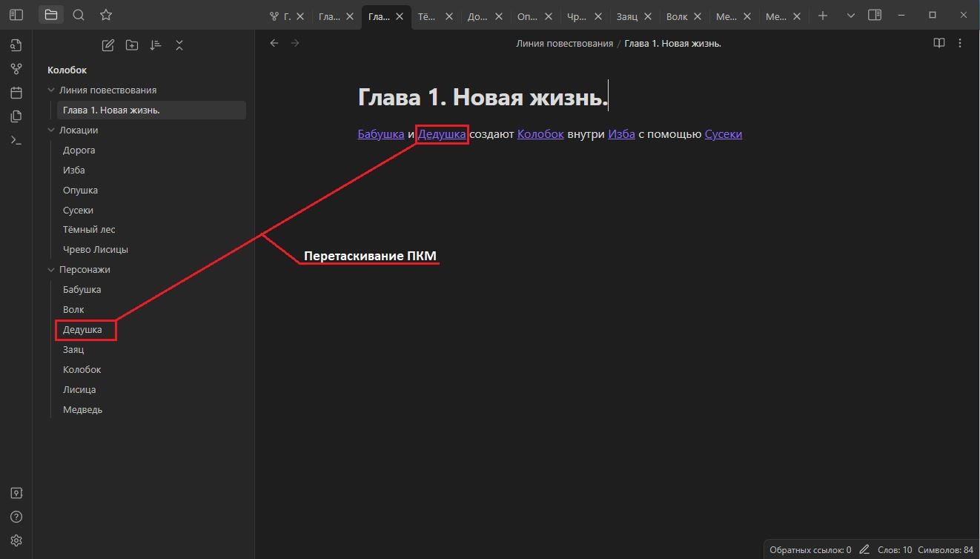Image resolution: width=980 pixels, height=559 pixels.
Task: Toggle the left sidebar panel
Action: tap(16, 15)
